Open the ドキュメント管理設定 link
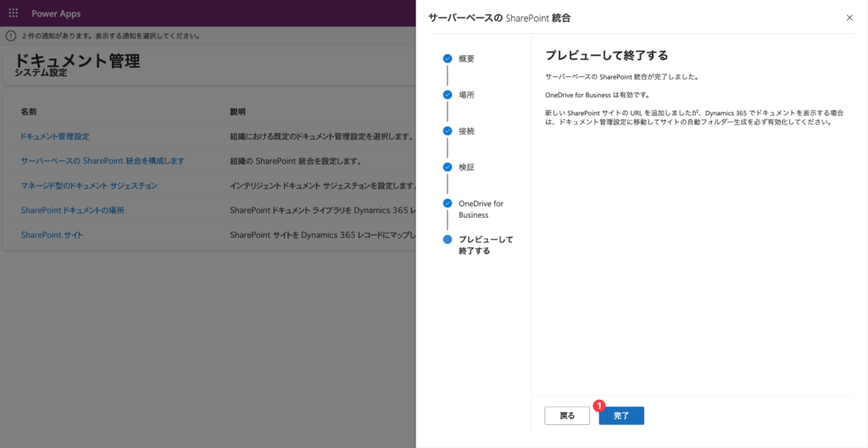Image resolution: width=868 pixels, height=448 pixels. pyautogui.click(x=55, y=136)
